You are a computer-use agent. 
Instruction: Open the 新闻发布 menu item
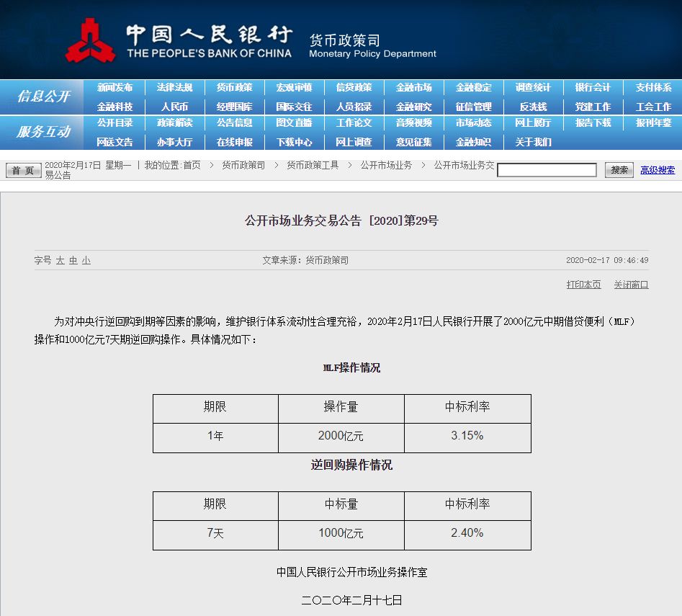point(117,86)
